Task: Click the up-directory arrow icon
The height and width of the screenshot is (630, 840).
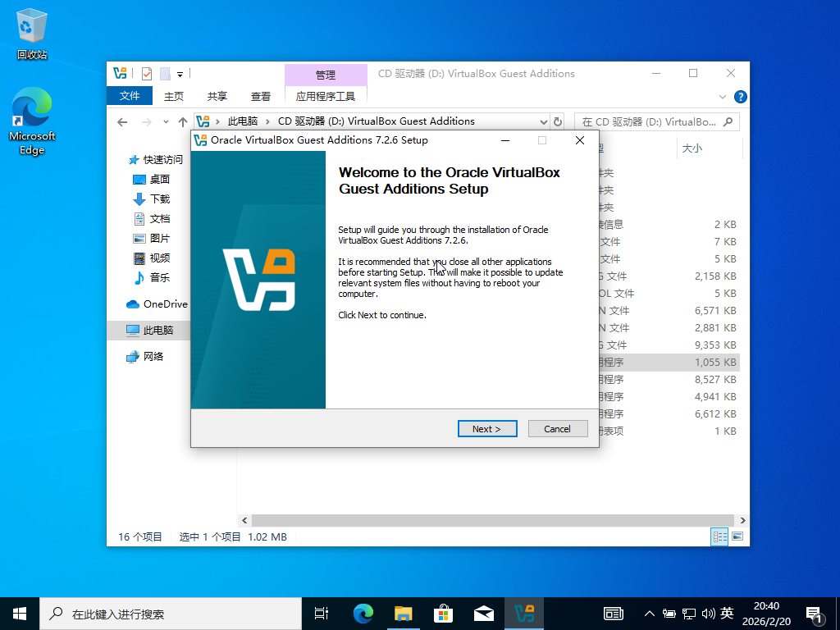Action: coord(183,121)
